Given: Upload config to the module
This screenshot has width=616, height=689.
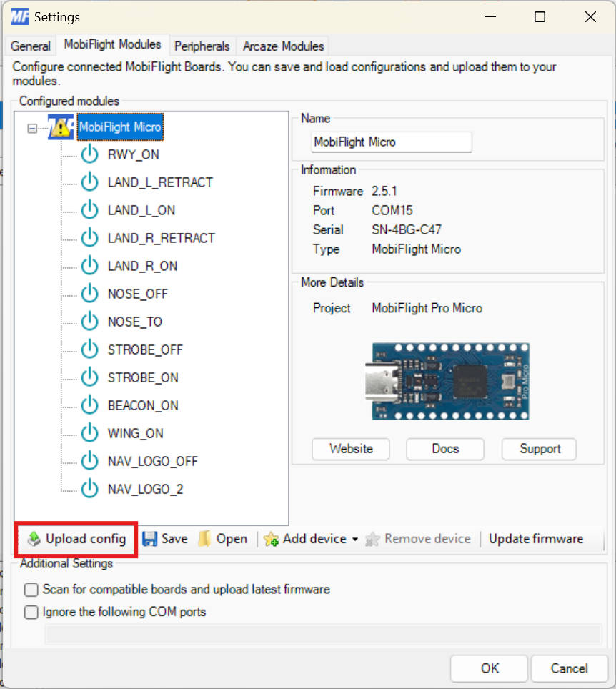Looking at the screenshot, I should tap(76, 539).
